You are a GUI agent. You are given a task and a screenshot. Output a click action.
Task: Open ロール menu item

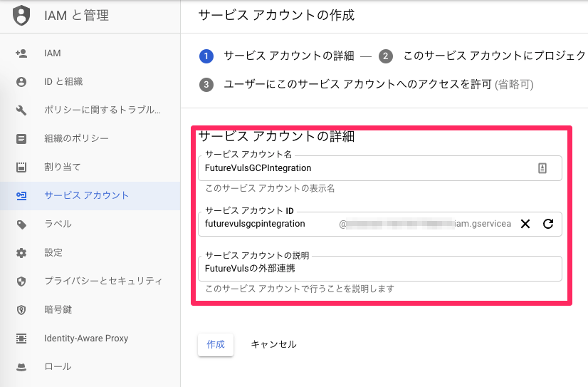click(x=90, y=367)
